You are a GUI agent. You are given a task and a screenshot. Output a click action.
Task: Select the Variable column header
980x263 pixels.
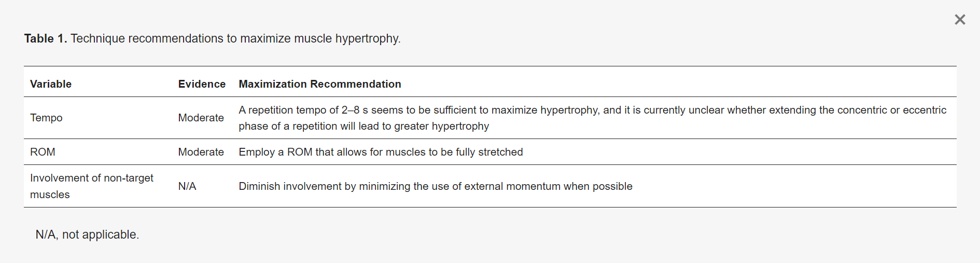[x=51, y=84]
